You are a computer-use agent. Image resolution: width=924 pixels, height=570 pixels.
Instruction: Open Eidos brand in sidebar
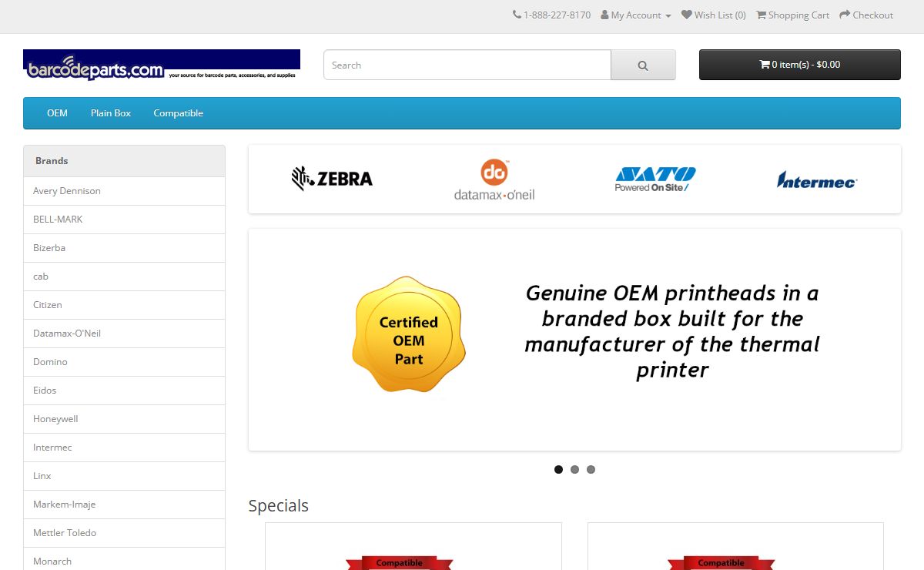tap(124, 391)
